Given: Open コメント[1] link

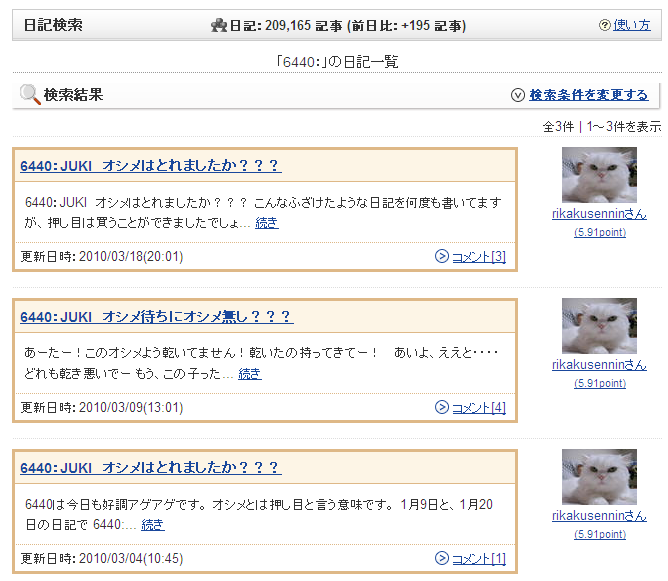Looking at the screenshot, I should [x=479, y=558].
